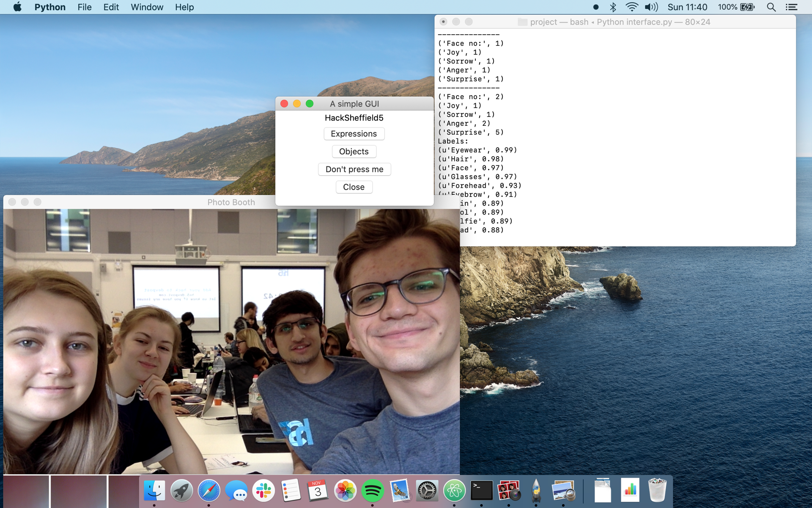
Task: Open the Window menu
Action: [x=146, y=7]
